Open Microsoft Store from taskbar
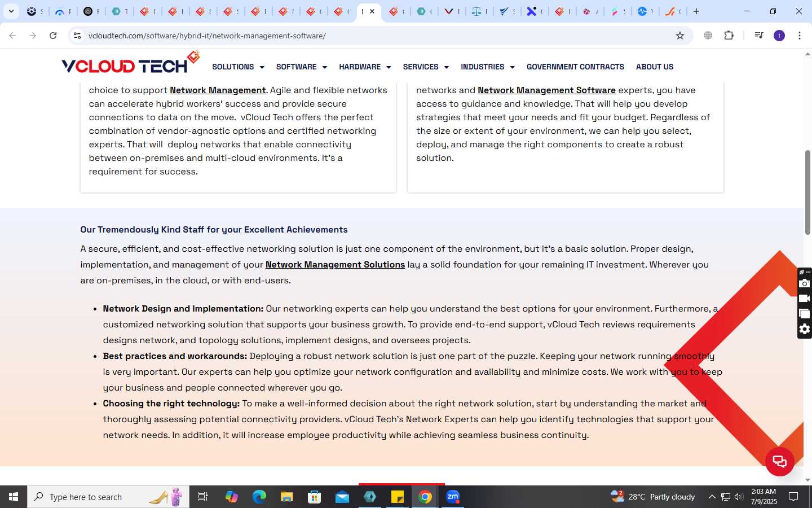This screenshot has height=508, width=812. [314, 497]
